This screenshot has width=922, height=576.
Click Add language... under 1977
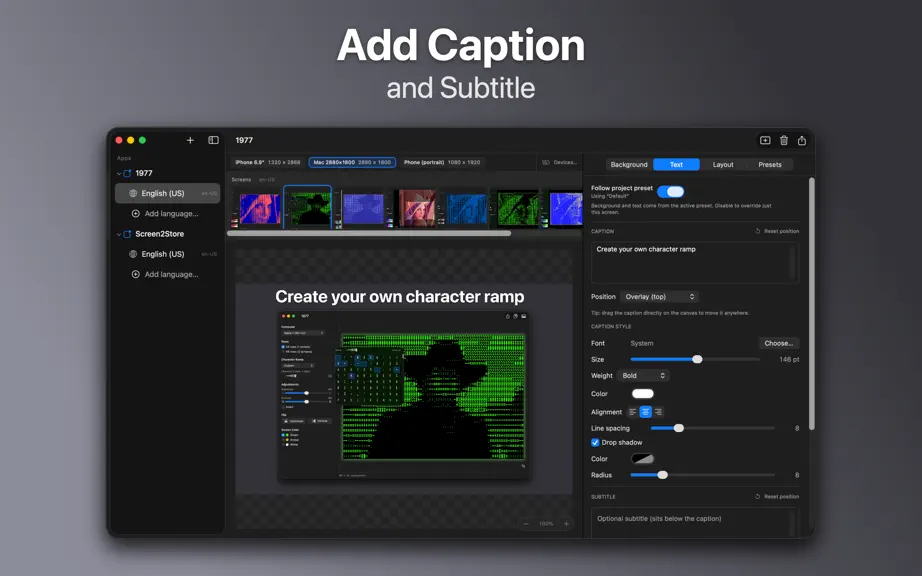(x=171, y=213)
